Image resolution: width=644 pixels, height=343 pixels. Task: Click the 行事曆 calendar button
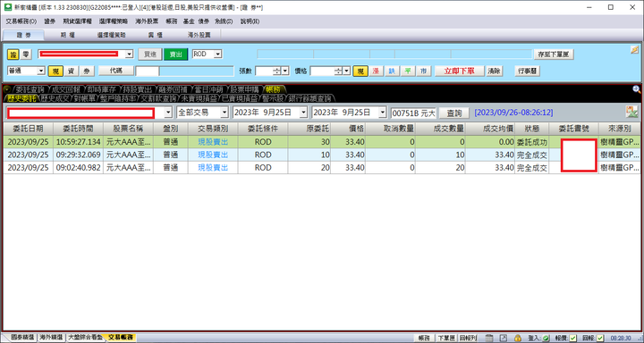coord(527,71)
